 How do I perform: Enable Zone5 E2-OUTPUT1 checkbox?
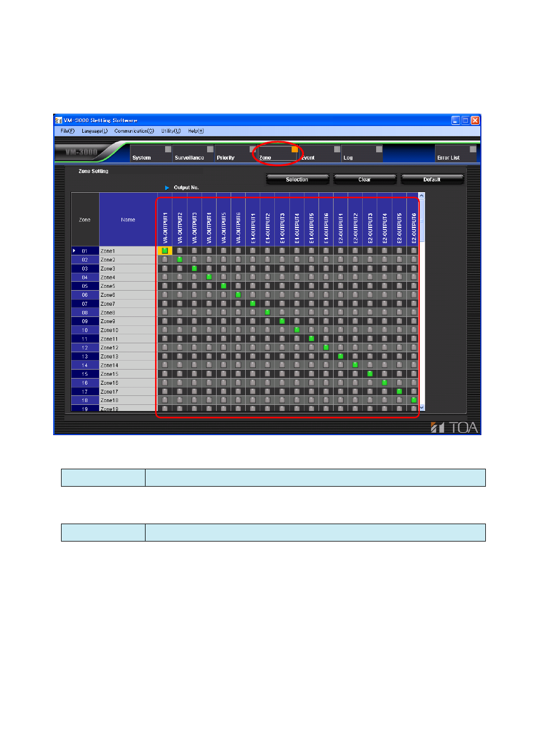pos(340,286)
